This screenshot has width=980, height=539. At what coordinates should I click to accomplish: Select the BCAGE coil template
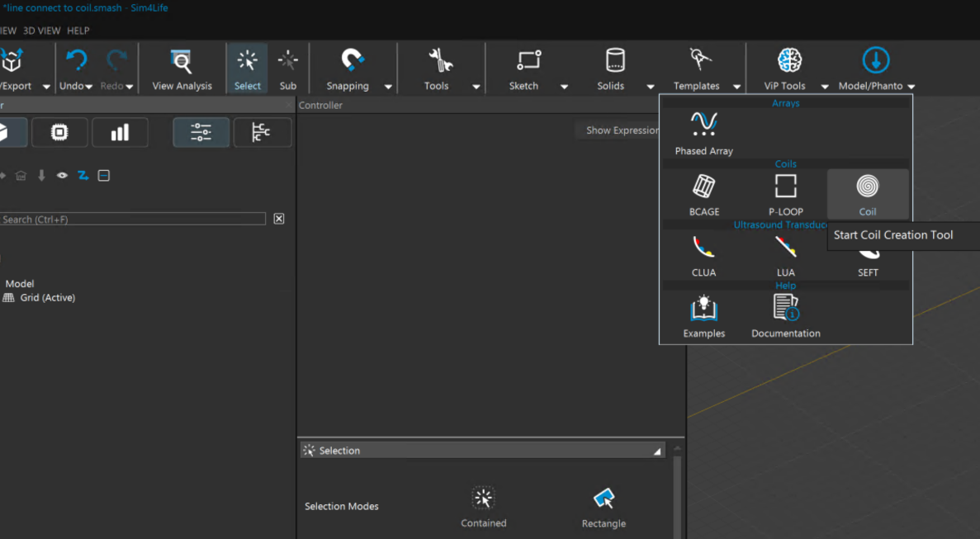pos(703,194)
